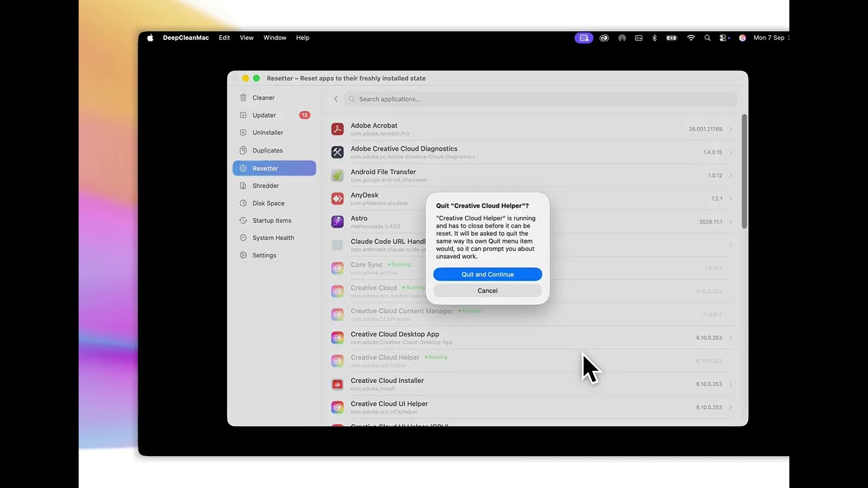Click the Spotlight search icon in menu bar
The image size is (868, 488).
(x=707, y=38)
